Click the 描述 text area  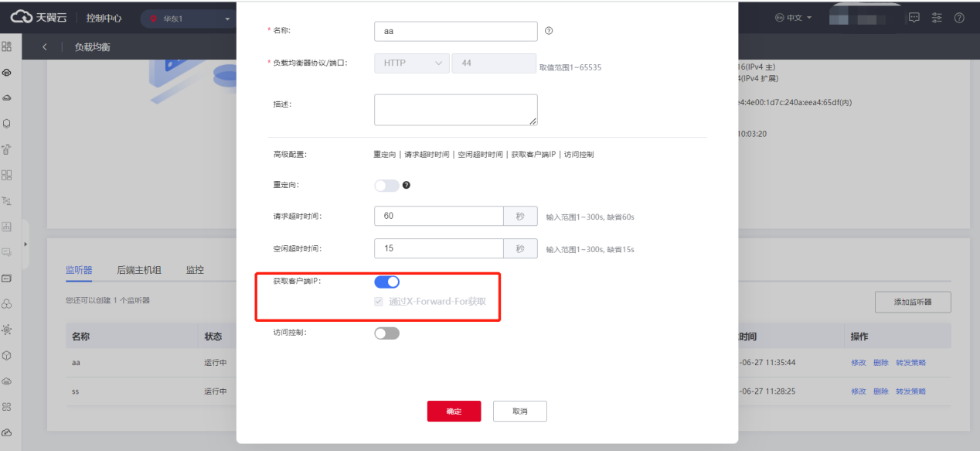point(455,110)
